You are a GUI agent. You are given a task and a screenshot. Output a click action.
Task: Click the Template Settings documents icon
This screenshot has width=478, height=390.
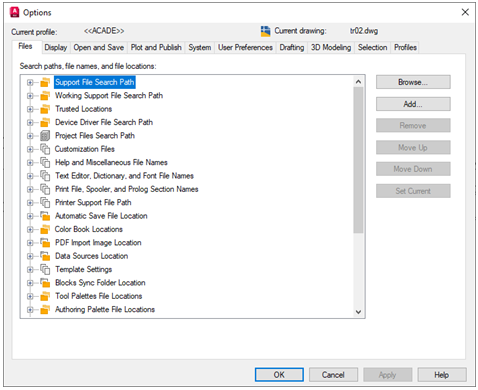click(45, 269)
